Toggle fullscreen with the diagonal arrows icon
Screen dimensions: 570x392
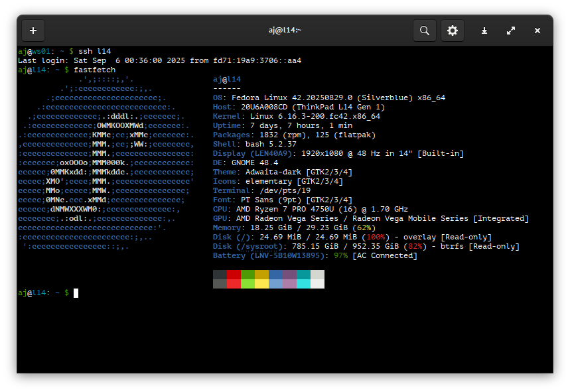pos(511,31)
